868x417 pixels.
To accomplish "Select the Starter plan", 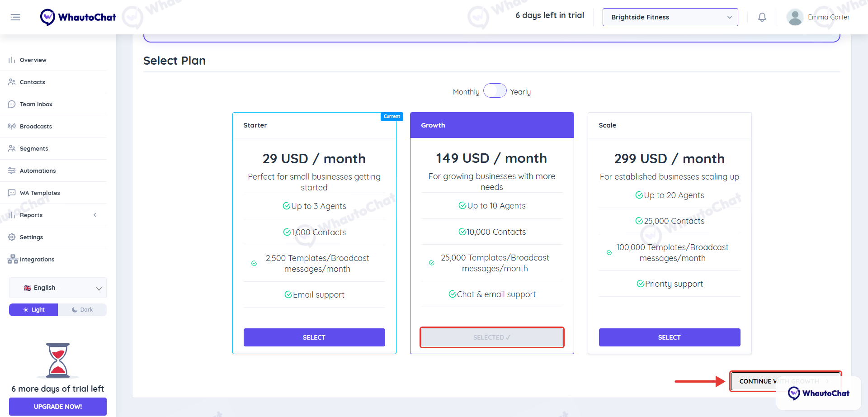I will [314, 337].
